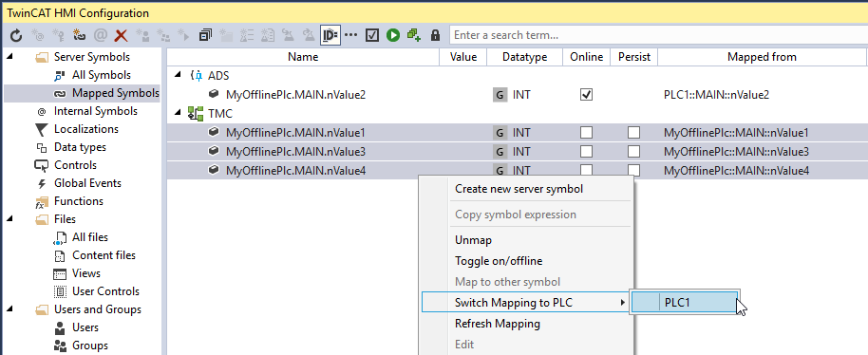Select PLC1 in the submenu
Image resolution: width=868 pixels, height=355 pixels.
[x=684, y=303]
